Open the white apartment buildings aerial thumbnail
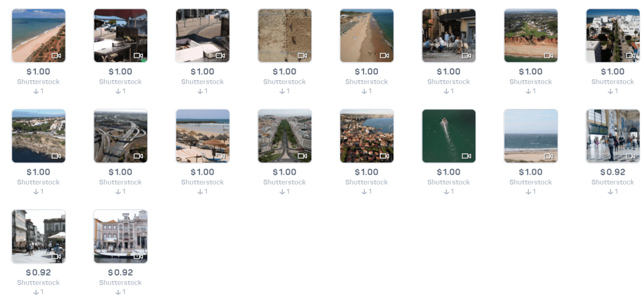 point(613,35)
